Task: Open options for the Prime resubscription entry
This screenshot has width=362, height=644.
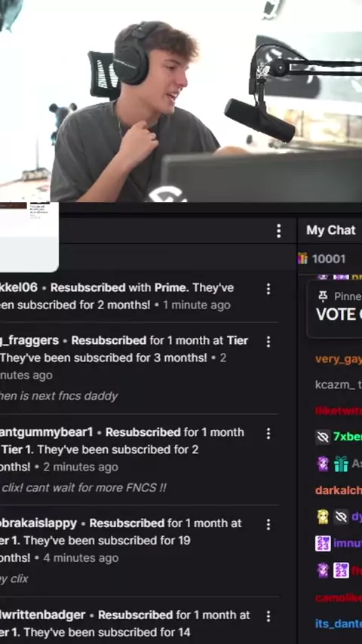Action: (268, 289)
